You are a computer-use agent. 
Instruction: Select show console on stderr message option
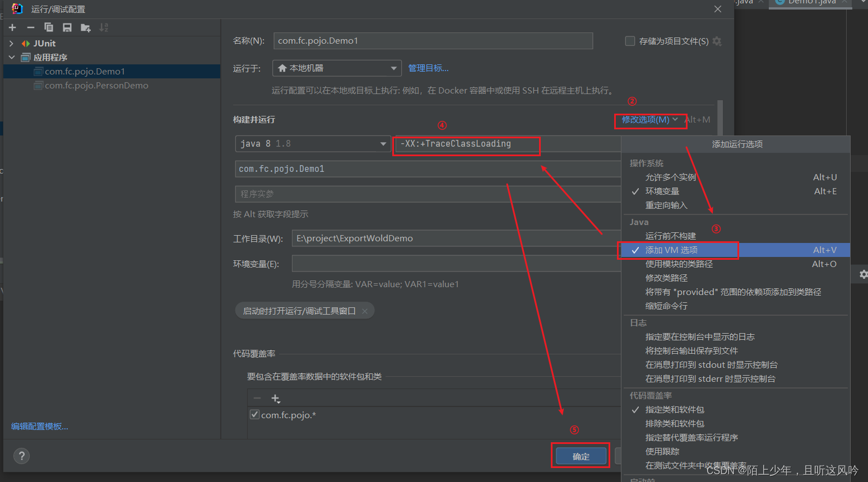[x=736, y=379]
